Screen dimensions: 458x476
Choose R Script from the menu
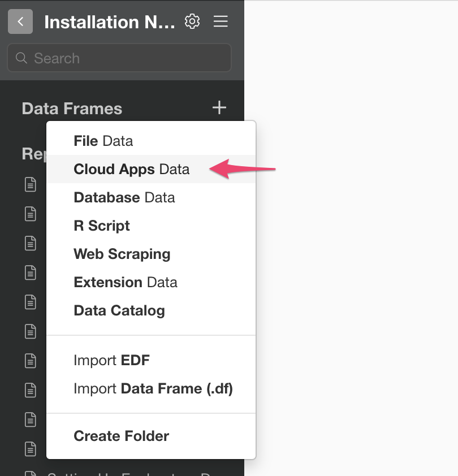[x=102, y=226]
